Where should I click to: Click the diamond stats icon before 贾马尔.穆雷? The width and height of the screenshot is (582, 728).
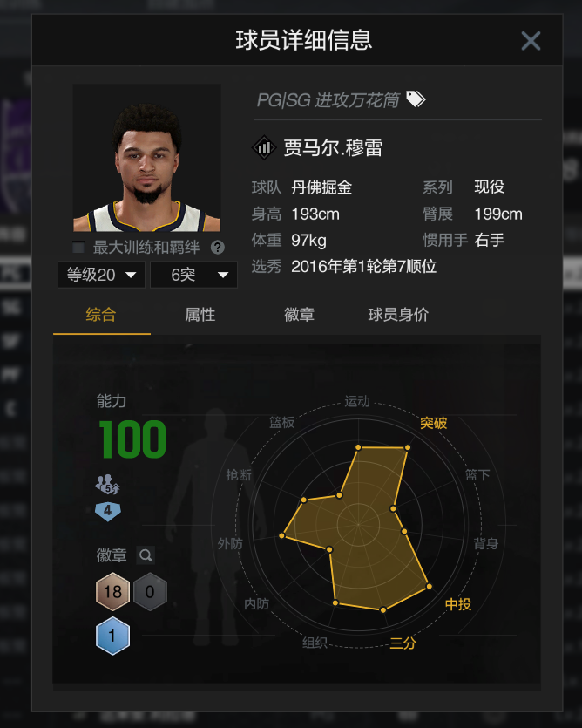click(x=264, y=147)
